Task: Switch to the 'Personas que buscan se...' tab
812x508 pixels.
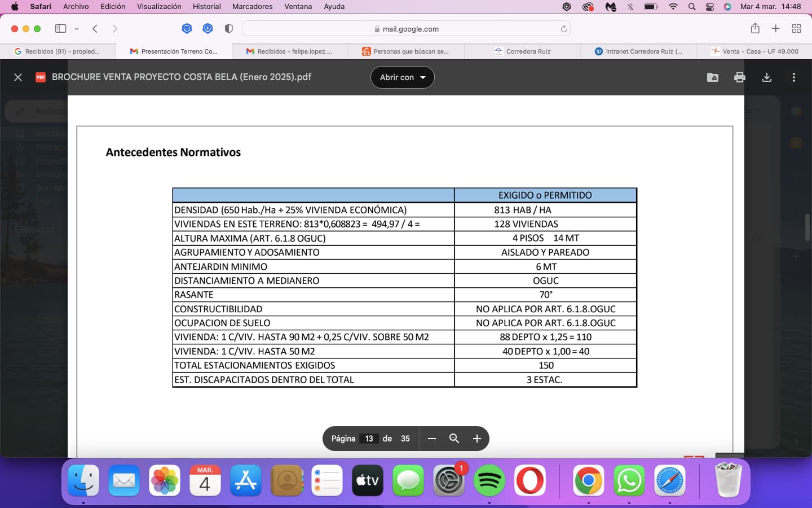Action: [x=407, y=51]
